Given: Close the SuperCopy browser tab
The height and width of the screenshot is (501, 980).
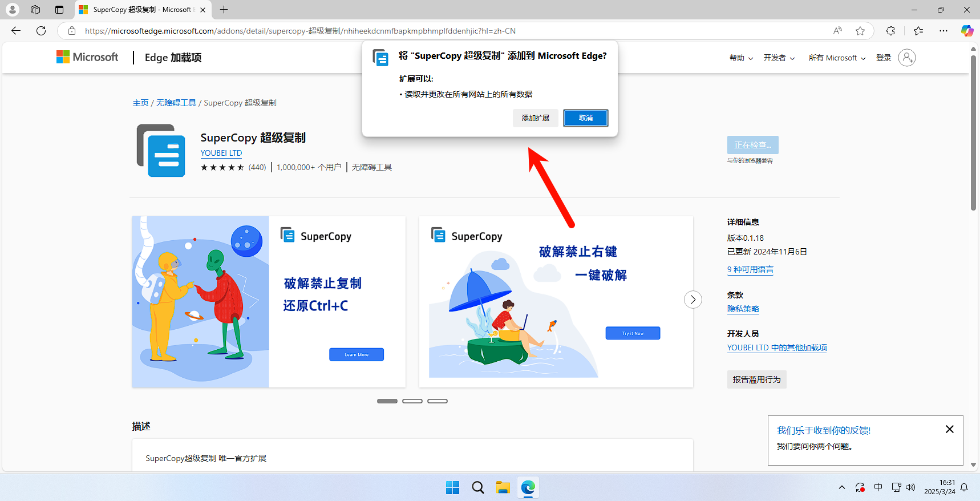Looking at the screenshot, I should tap(203, 10).
